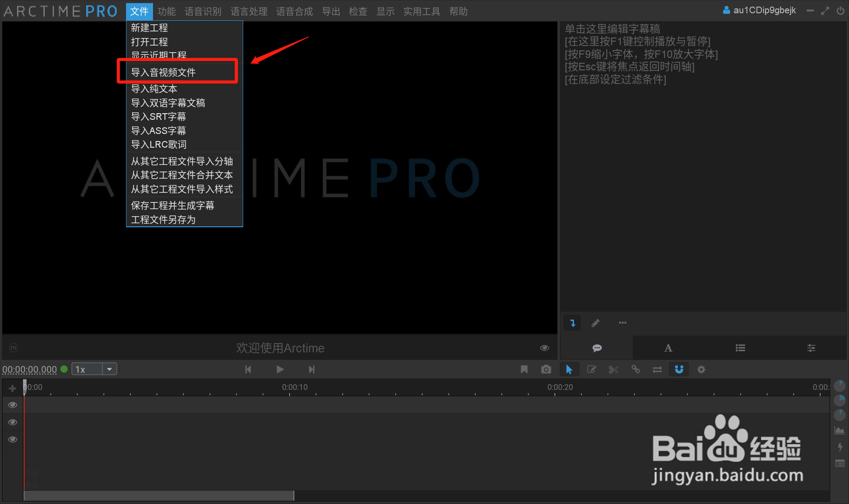Select 导入纯文本 menu entry
The height and width of the screenshot is (504, 849).
pos(184,89)
